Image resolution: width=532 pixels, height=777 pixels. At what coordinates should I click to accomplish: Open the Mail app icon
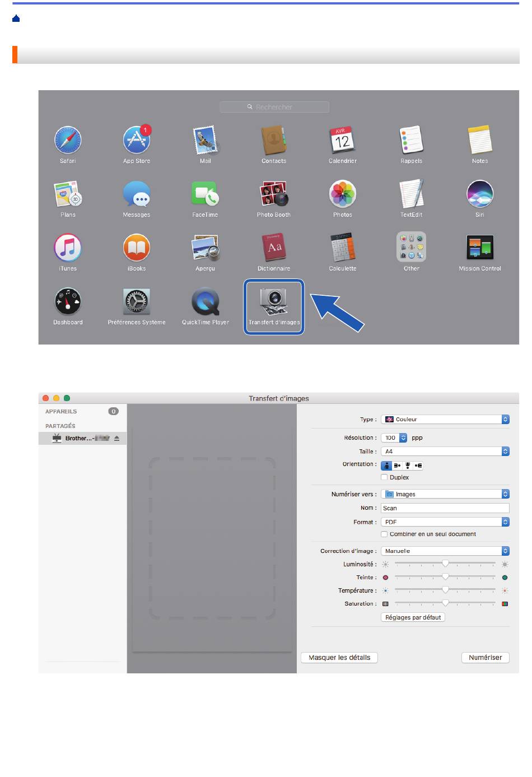[x=206, y=140]
